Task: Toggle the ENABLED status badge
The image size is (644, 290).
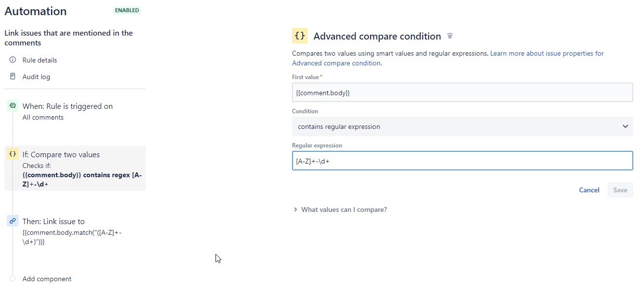Action: 127,10
